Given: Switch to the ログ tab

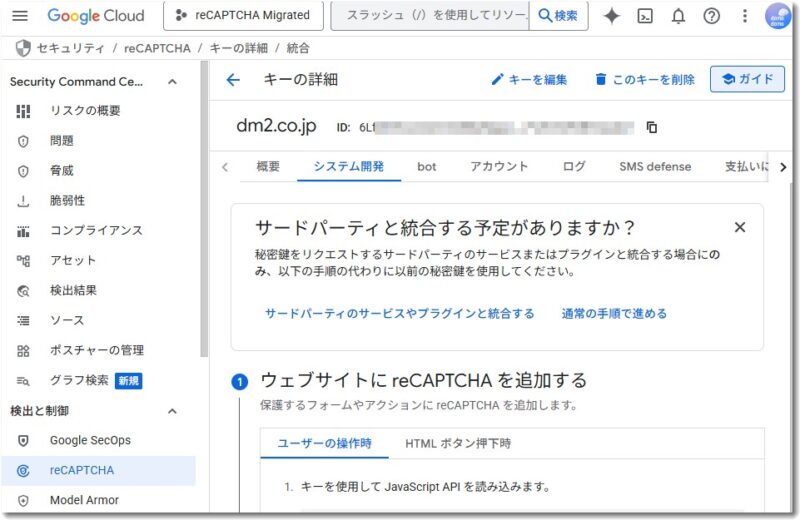Looking at the screenshot, I should [574, 167].
